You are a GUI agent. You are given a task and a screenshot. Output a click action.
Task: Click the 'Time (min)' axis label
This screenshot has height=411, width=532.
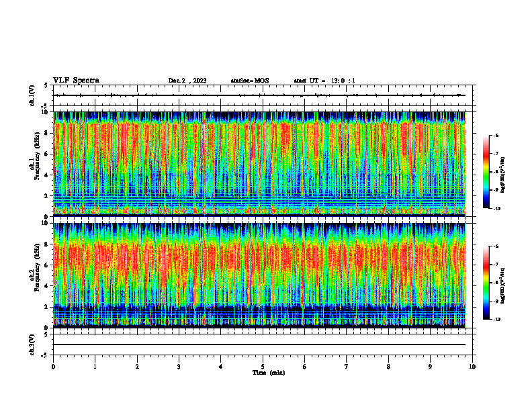tap(269, 373)
